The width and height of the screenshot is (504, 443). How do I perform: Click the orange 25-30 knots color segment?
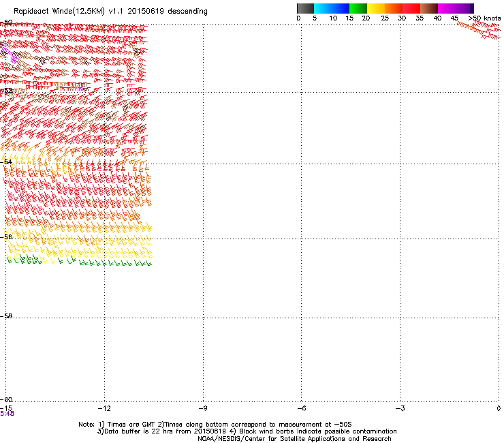click(x=394, y=8)
